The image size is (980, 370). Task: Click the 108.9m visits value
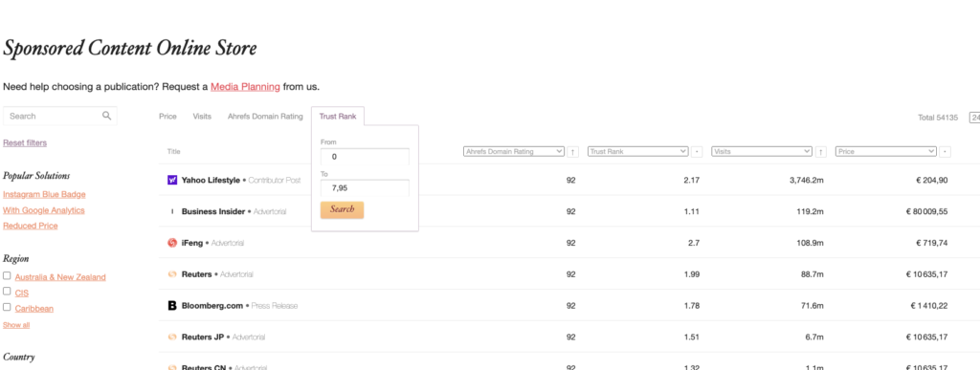(x=810, y=243)
